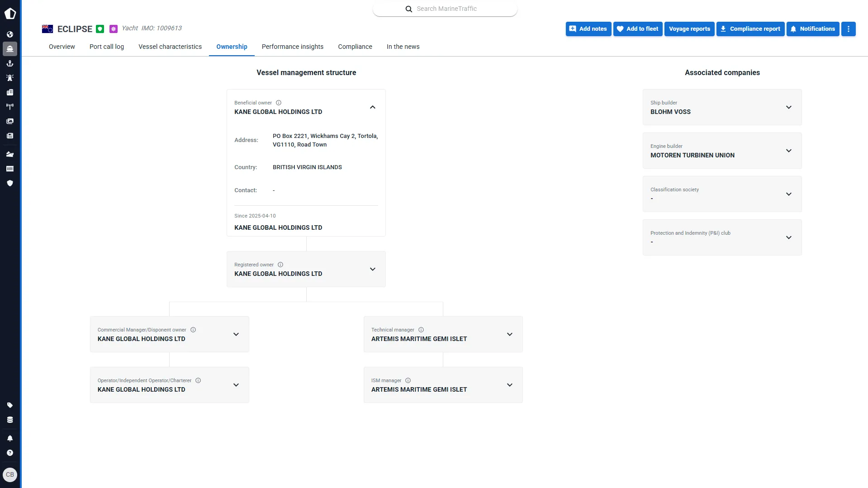Click the 'Since 2025-04-10' text

(x=255, y=216)
